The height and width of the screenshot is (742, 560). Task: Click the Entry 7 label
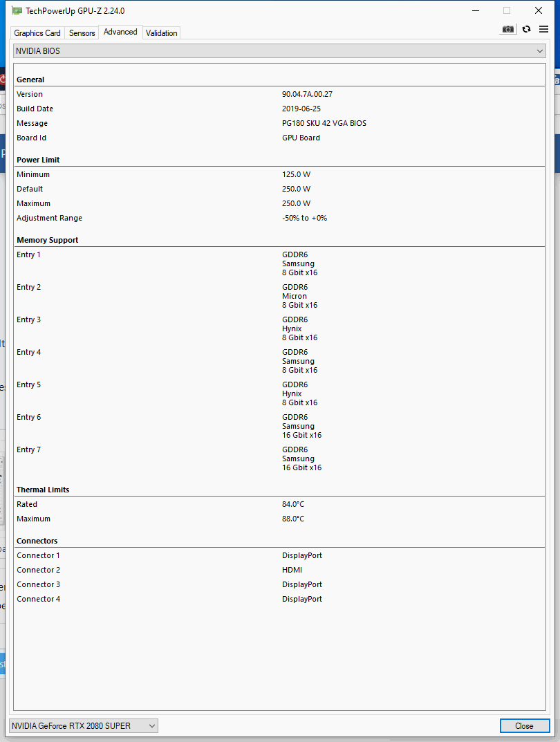28,449
